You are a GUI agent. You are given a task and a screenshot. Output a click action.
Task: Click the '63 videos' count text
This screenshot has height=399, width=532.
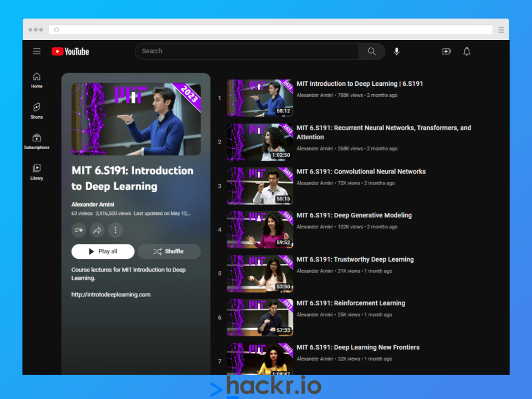pos(82,213)
